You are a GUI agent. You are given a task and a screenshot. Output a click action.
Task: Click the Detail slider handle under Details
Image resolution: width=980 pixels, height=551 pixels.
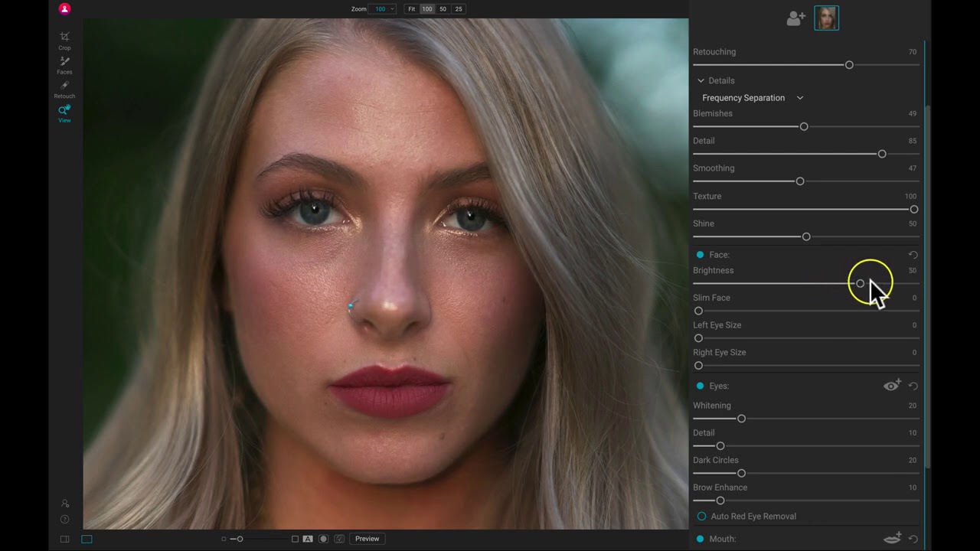[x=882, y=154]
